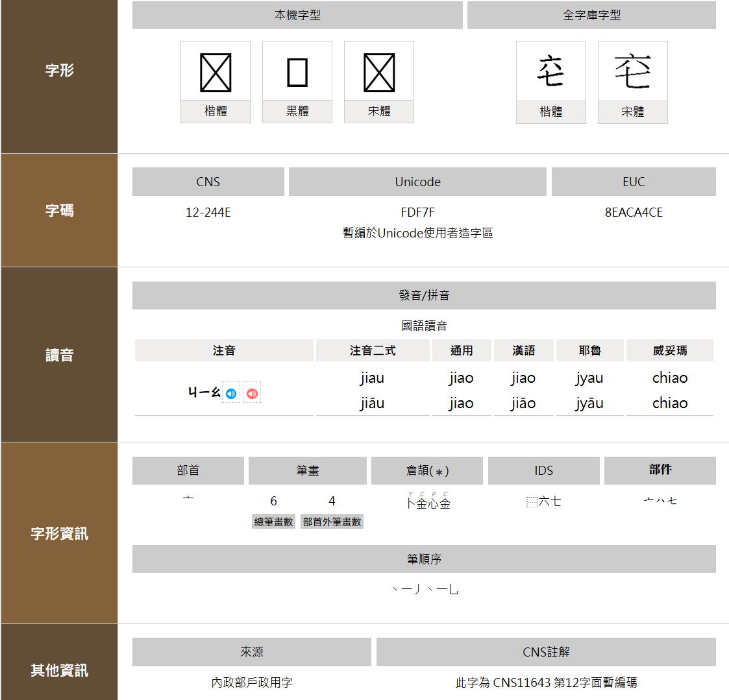Click the 本機字型 header
Screen dimensions: 729x700
[297, 16]
